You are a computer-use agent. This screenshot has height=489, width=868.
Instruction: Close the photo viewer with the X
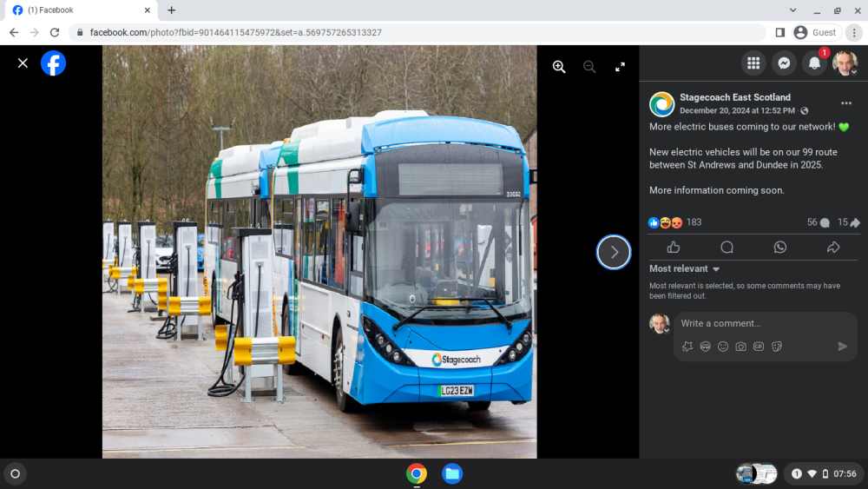pyautogui.click(x=23, y=63)
